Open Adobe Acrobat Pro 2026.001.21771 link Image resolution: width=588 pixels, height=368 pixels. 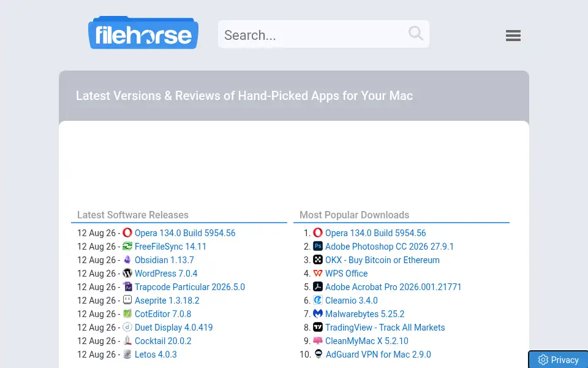393,287
